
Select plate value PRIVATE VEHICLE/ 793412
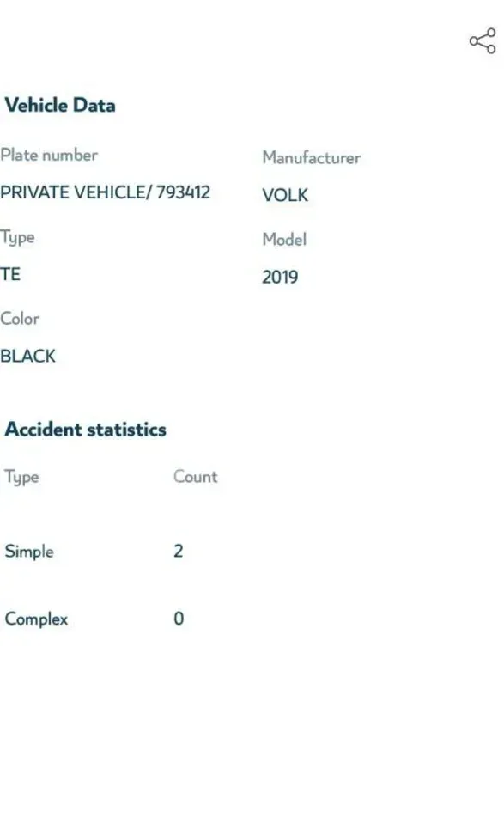[x=106, y=192]
